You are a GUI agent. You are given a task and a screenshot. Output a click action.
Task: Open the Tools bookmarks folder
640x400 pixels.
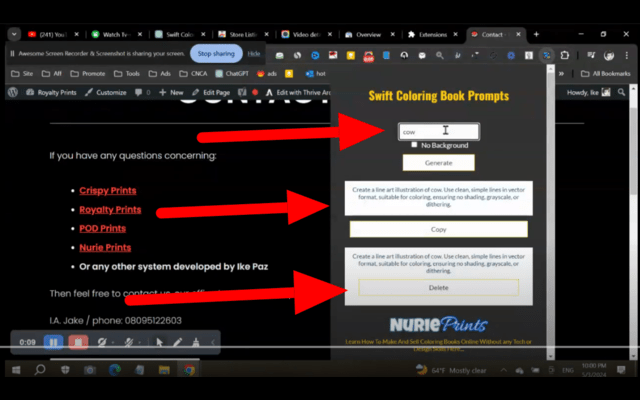(127, 73)
